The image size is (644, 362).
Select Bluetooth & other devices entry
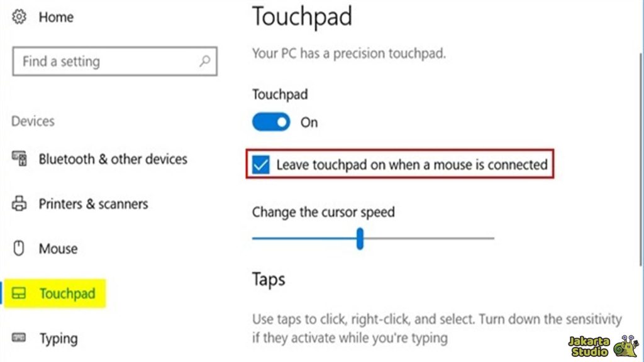[113, 159]
